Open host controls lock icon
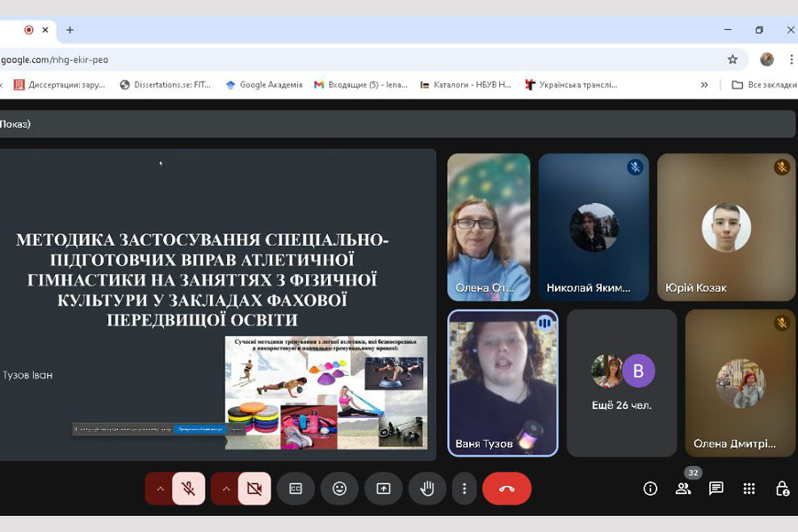 coord(782,489)
